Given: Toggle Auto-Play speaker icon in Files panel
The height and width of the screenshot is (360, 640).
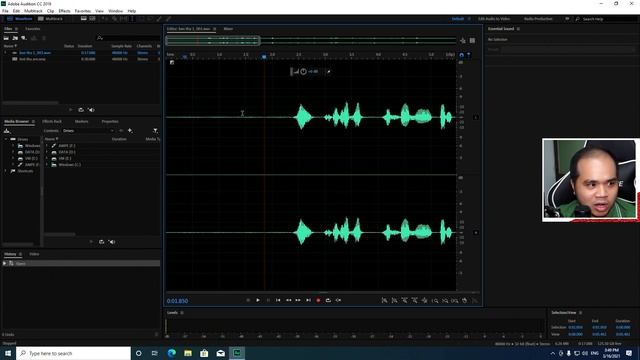Looking at the screenshot, I should (x=91, y=110).
